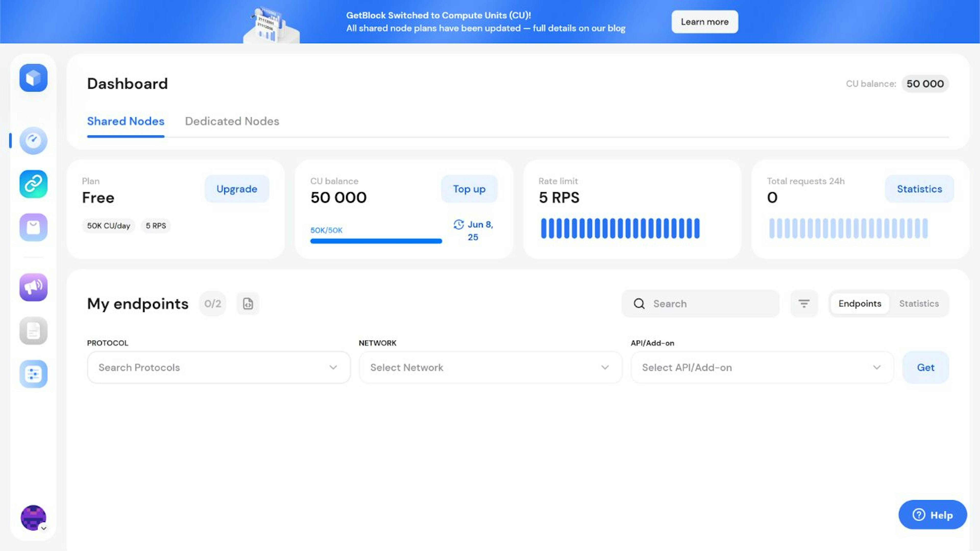Screen dimensions: 980x551
Task: Open the chain link sidebar icon
Action: (x=33, y=184)
